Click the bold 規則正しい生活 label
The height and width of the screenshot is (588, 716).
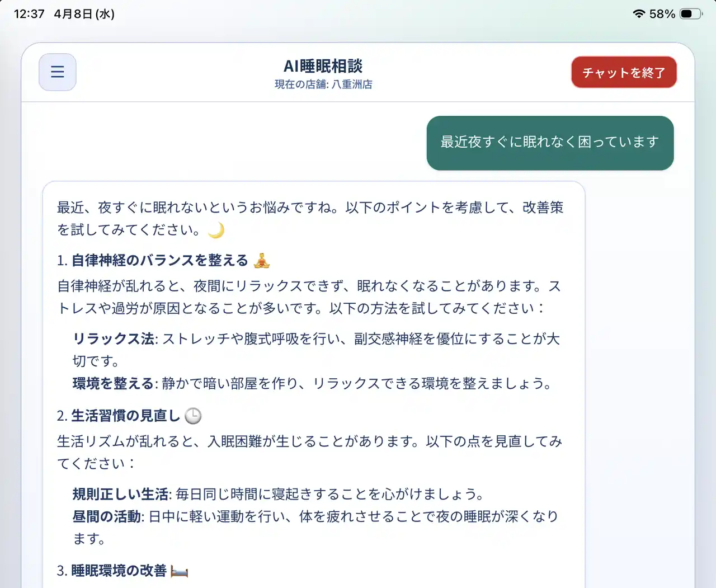click(120, 494)
